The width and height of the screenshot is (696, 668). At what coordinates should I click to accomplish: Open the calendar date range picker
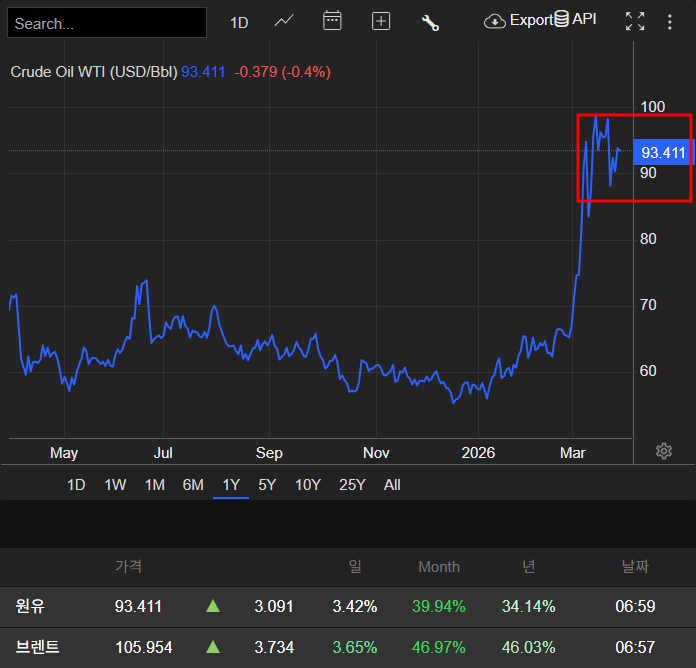coord(332,21)
